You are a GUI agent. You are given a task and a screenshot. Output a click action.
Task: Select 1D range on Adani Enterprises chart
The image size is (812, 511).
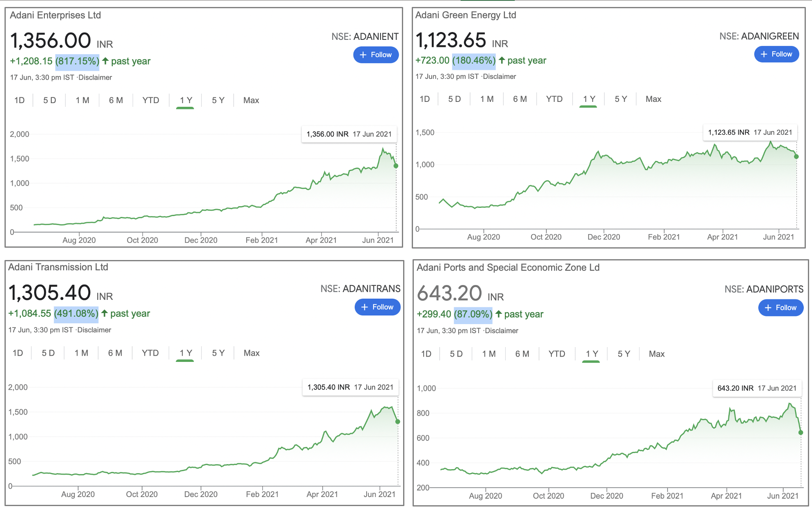point(19,100)
